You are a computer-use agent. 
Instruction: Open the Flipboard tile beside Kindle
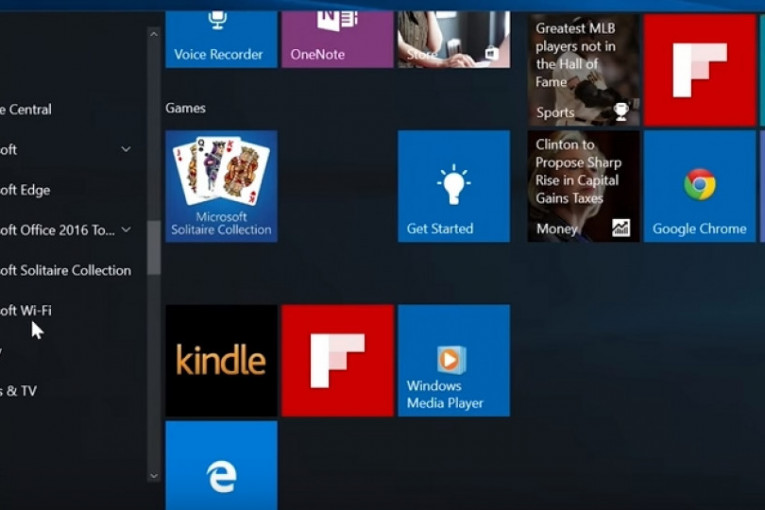(337, 360)
